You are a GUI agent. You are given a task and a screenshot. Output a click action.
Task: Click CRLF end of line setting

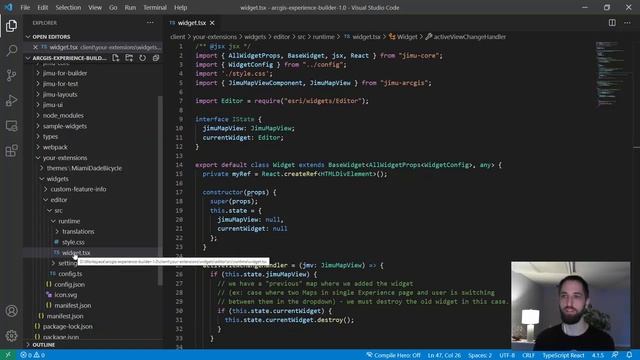(x=528, y=355)
